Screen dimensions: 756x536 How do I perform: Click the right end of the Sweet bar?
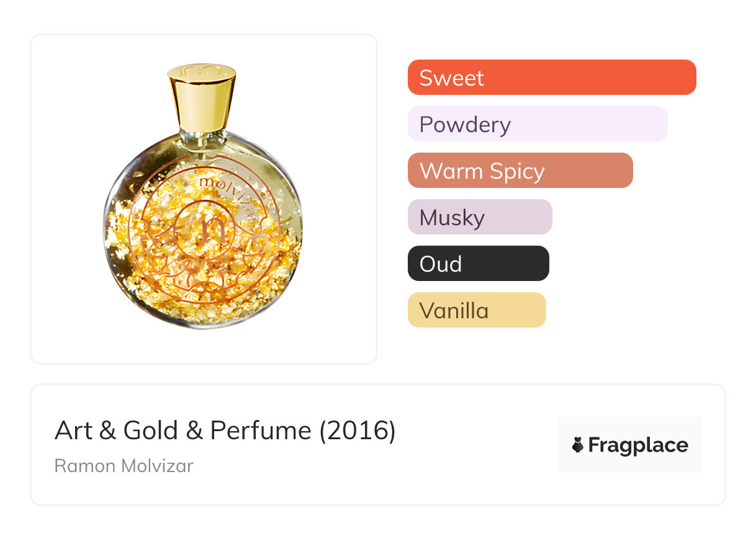tap(686, 78)
